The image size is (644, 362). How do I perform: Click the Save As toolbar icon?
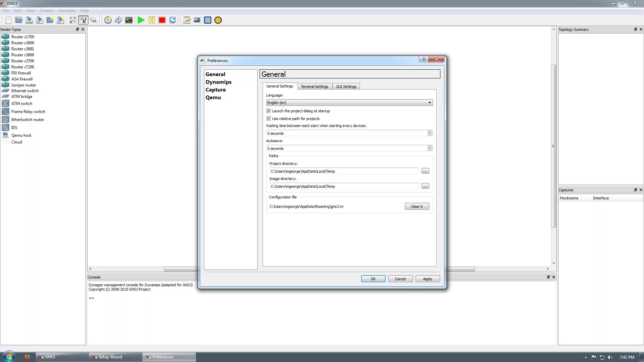click(40, 20)
